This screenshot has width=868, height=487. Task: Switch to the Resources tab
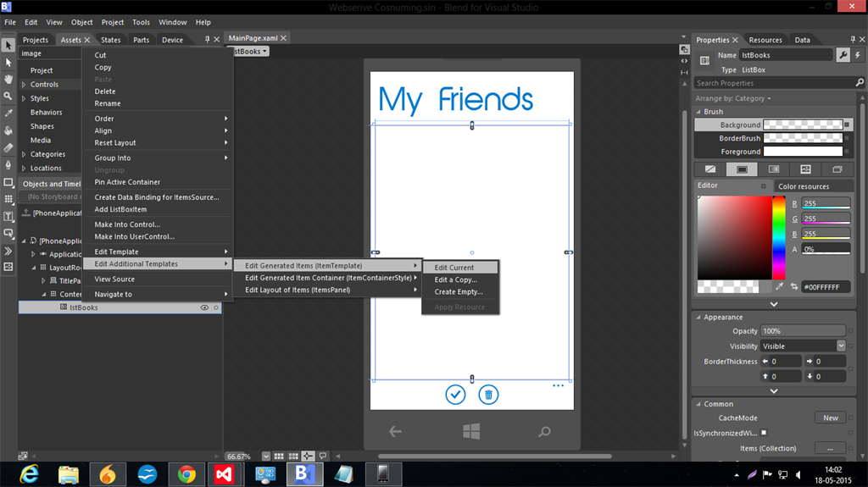[x=765, y=40]
